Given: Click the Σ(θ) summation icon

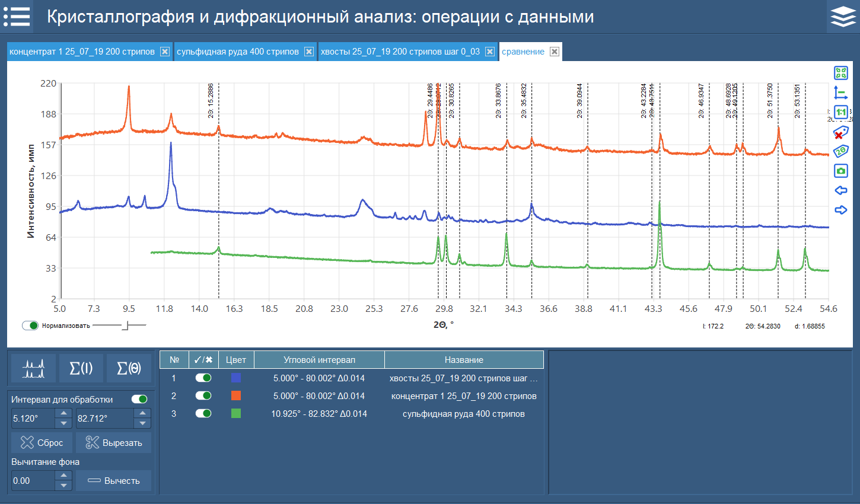Looking at the screenshot, I should (129, 368).
